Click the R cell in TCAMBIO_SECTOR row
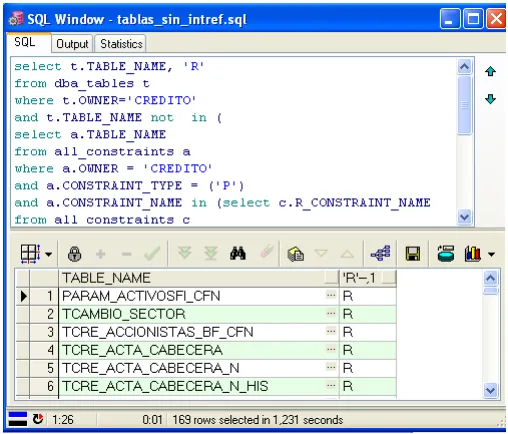 coord(368,314)
